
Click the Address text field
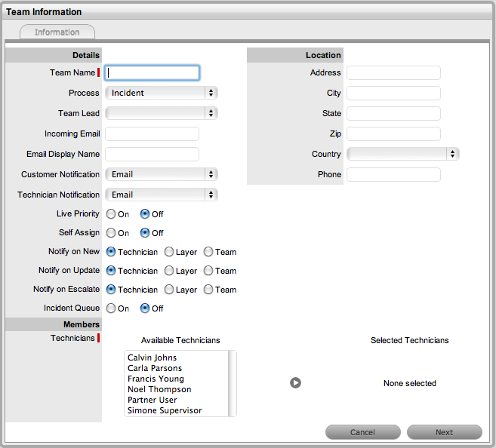(393, 72)
